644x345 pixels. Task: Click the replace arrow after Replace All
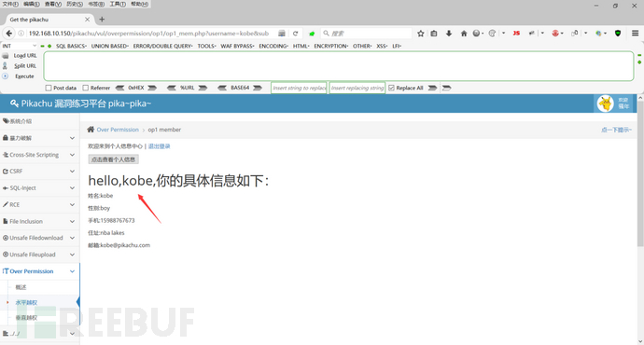(432, 88)
